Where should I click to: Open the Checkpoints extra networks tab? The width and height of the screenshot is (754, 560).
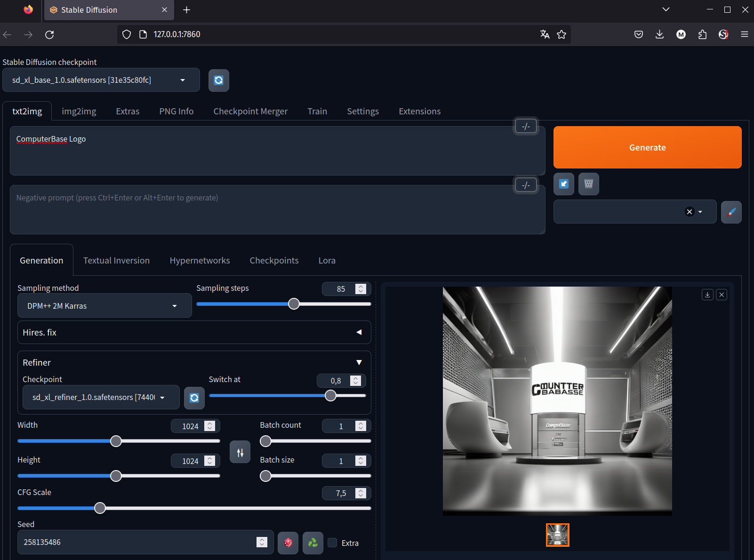(x=274, y=261)
